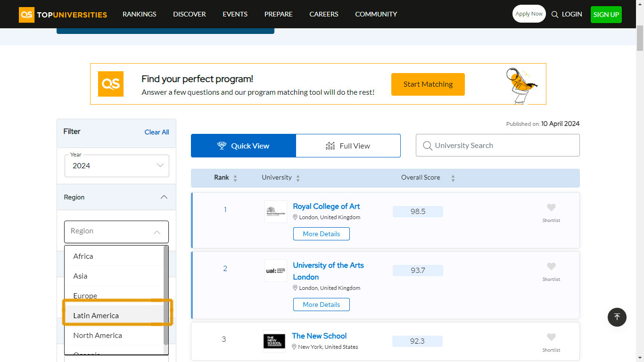Click published date '10 April 2024'
This screenshot has height=362, width=644.
point(560,124)
